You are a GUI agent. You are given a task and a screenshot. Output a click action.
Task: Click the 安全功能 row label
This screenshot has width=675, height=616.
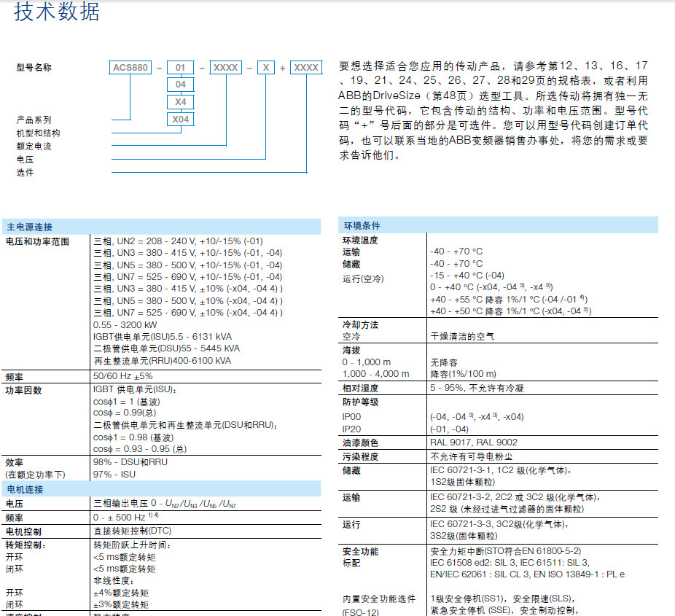tap(360, 551)
